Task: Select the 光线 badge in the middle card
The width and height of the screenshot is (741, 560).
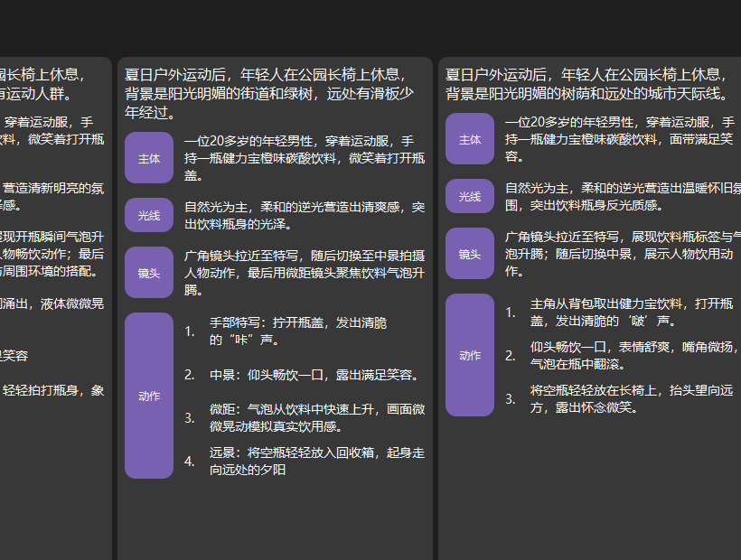Action: tap(148, 215)
